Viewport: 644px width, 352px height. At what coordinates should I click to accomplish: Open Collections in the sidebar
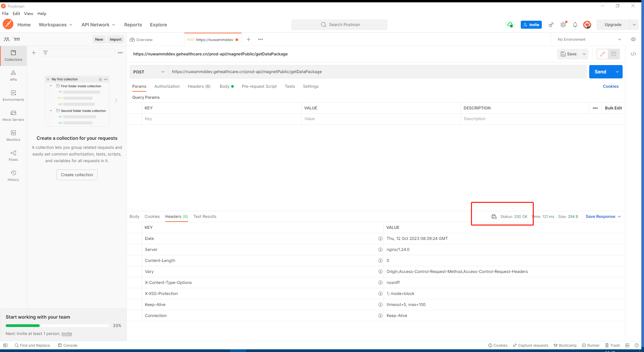point(13,56)
